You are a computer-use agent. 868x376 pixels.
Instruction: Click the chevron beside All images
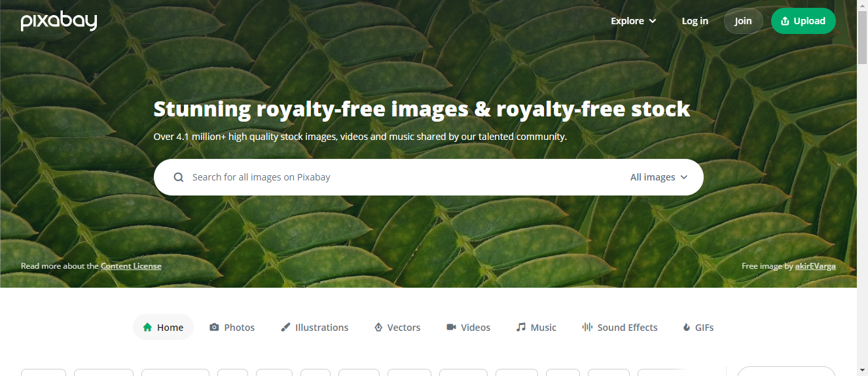[684, 177]
